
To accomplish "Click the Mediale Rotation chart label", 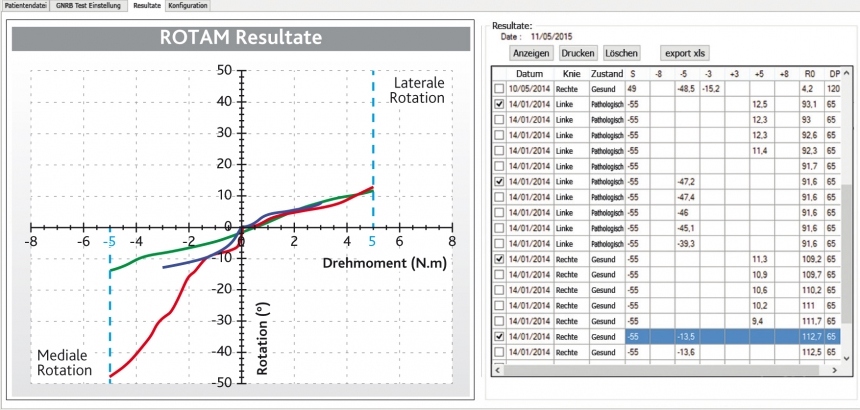I will point(65,362).
